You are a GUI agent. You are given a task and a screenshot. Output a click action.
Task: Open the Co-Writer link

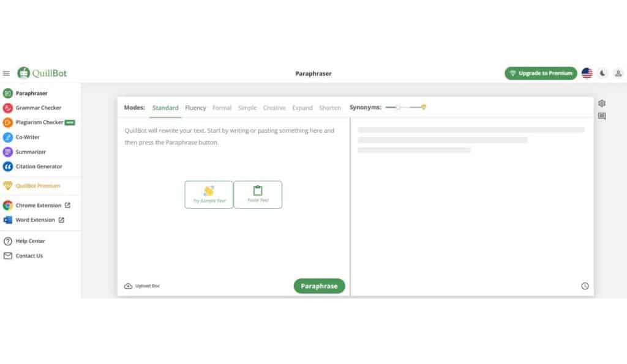click(28, 137)
